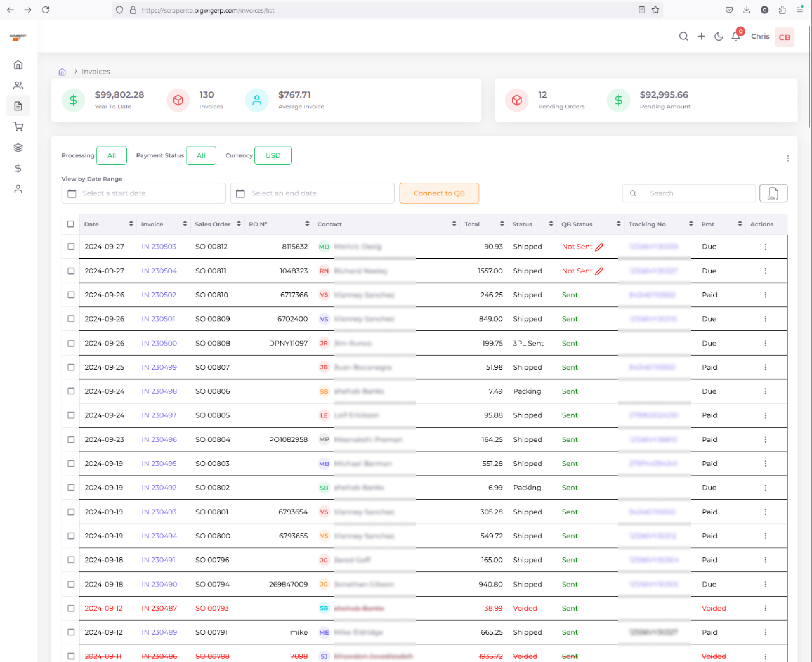Click the plus add-new icon in header
The width and height of the screenshot is (812, 662).
(x=701, y=37)
